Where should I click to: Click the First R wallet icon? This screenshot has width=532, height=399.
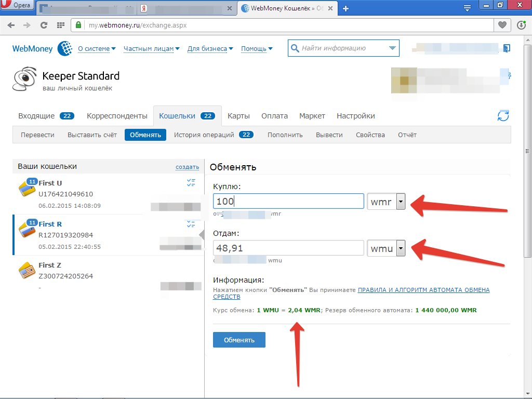coord(27,229)
